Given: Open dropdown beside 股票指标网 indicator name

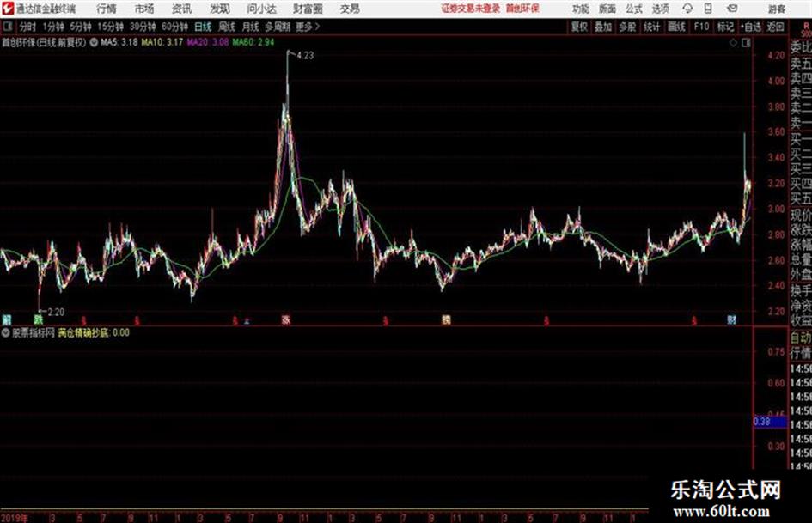Looking at the screenshot, I should click(x=6, y=333).
